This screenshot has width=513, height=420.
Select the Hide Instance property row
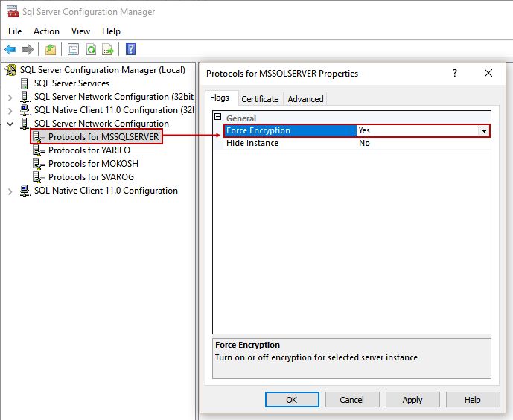pos(357,143)
